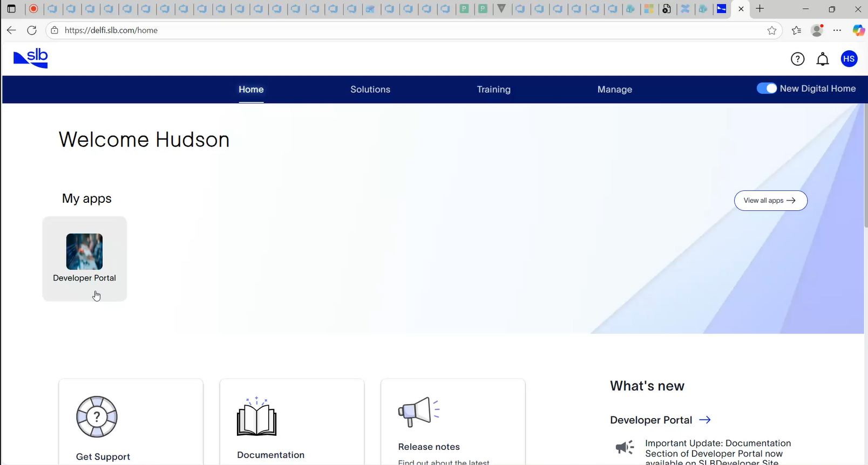Switch to the red recording tab
The height and width of the screenshot is (465, 868).
click(x=33, y=9)
